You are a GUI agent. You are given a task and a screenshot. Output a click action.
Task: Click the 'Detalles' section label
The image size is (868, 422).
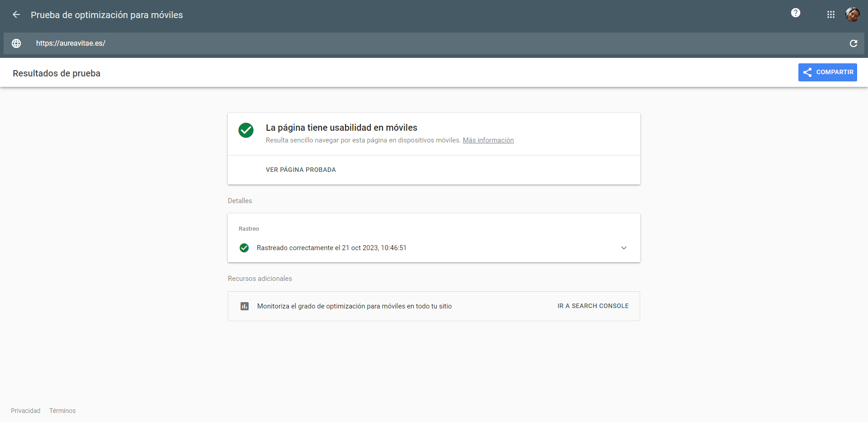(x=240, y=201)
